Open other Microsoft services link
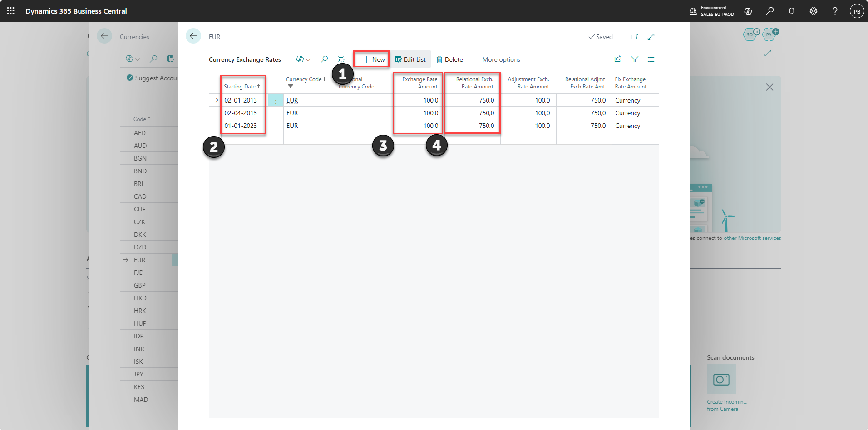 tap(752, 238)
